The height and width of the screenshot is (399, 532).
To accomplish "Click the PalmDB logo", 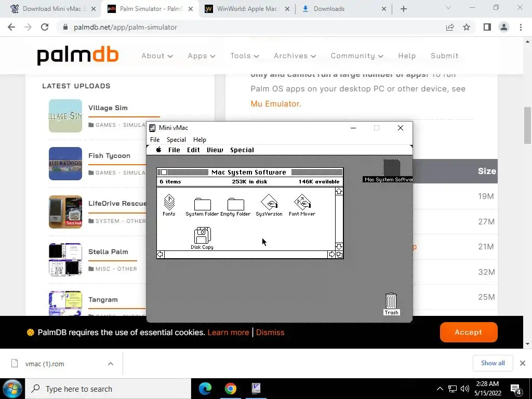I will point(78,56).
